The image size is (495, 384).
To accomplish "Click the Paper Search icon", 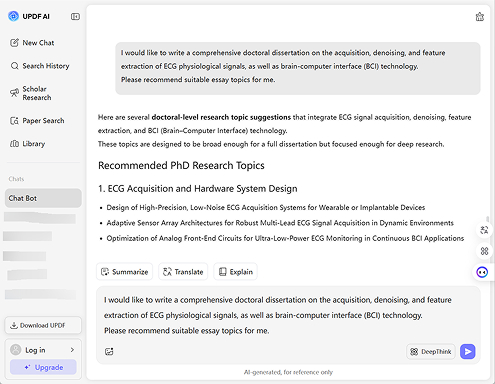I will (x=14, y=121).
